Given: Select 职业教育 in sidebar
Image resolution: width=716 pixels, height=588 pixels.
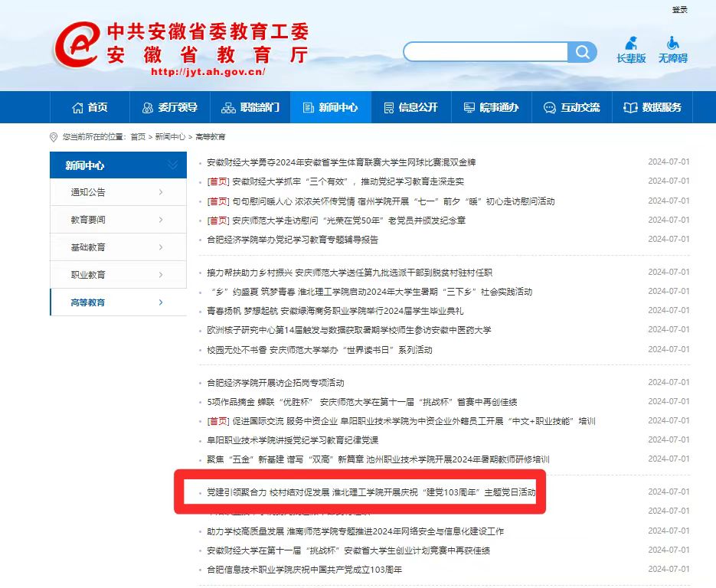Looking at the screenshot, I should click(x=118, y=275).
